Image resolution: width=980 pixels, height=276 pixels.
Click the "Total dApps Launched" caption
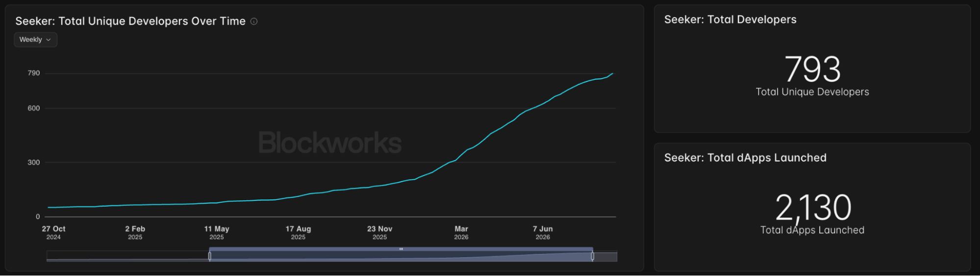[x=812, y=230]
